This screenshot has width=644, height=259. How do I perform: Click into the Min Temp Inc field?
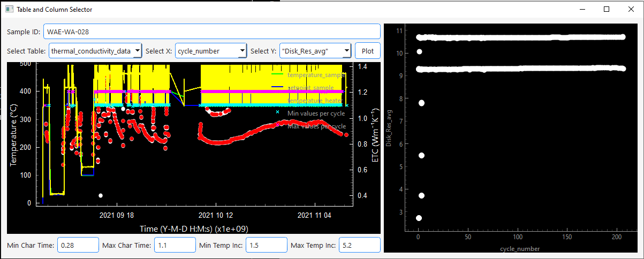click(267, 245)
